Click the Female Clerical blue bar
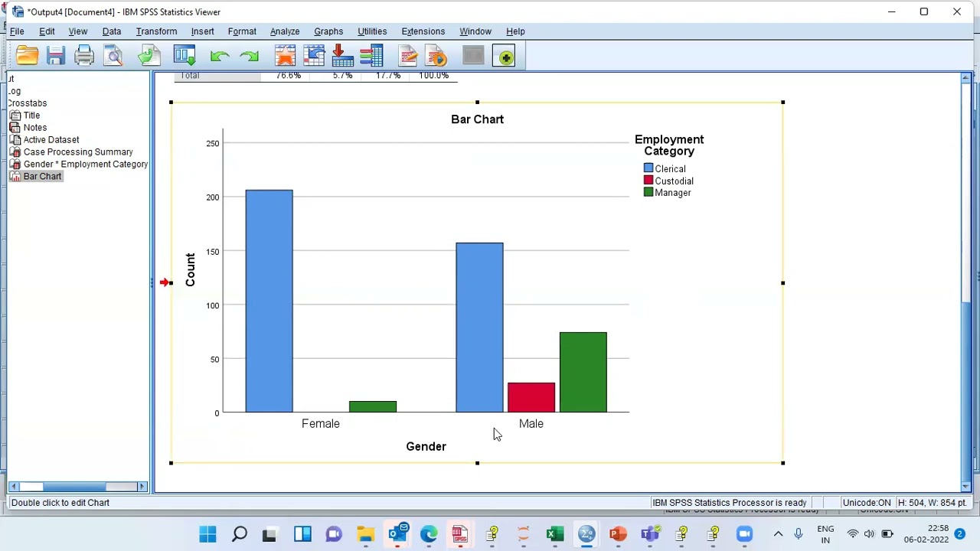This screenshot has height=551, width=980. [269, 301]
